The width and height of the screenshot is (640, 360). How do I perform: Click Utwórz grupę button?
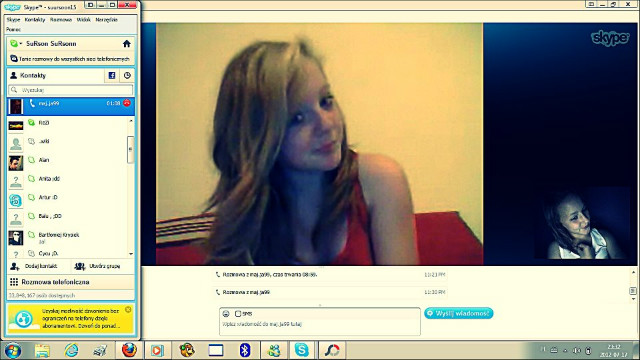(98, 266)
